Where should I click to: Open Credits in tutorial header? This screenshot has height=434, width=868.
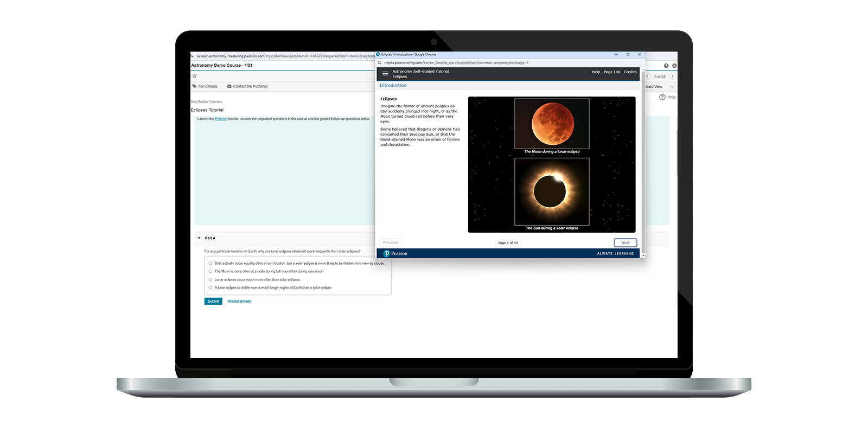tap(630, 72)
